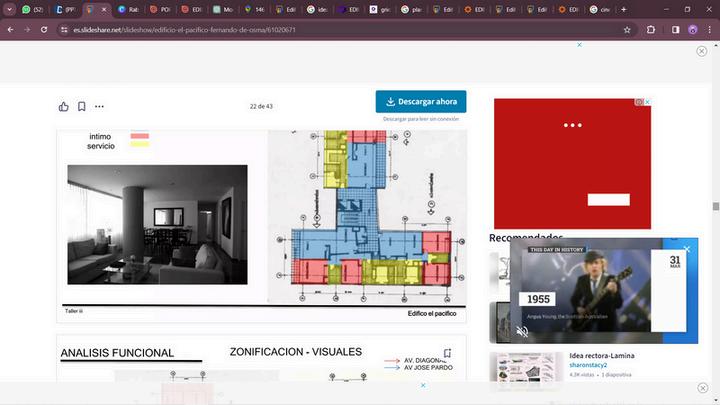Click the yellow servicio legend swatch

[x=140, y=144]
